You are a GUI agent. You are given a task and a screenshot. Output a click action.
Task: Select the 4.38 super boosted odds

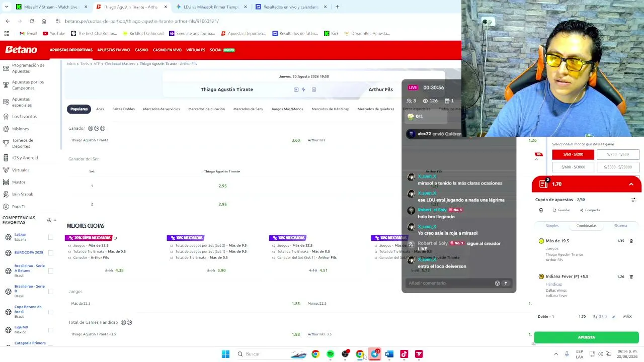click(119, 270)
